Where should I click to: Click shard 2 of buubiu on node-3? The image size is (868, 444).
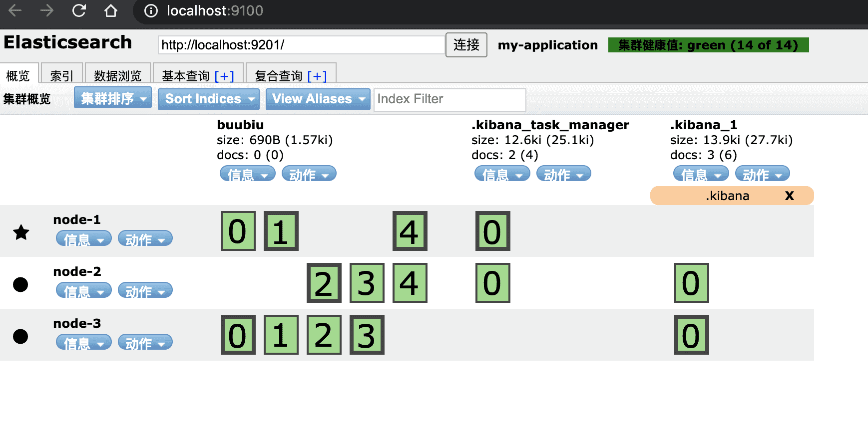[324, 335]
